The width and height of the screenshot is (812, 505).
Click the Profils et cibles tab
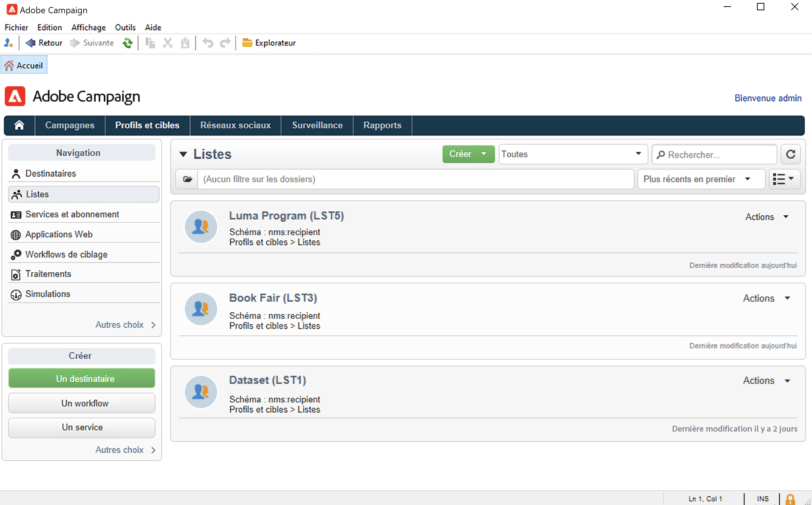coord(148,125)
